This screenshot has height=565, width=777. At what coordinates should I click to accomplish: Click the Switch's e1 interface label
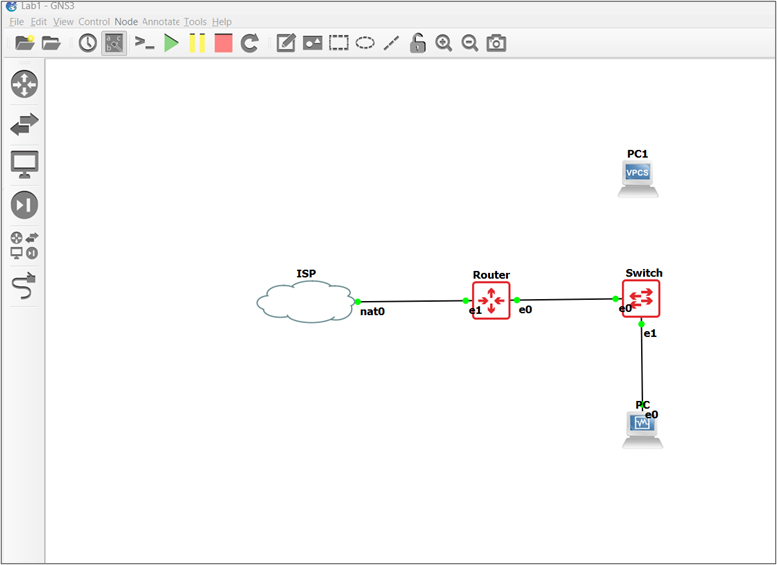650,334
